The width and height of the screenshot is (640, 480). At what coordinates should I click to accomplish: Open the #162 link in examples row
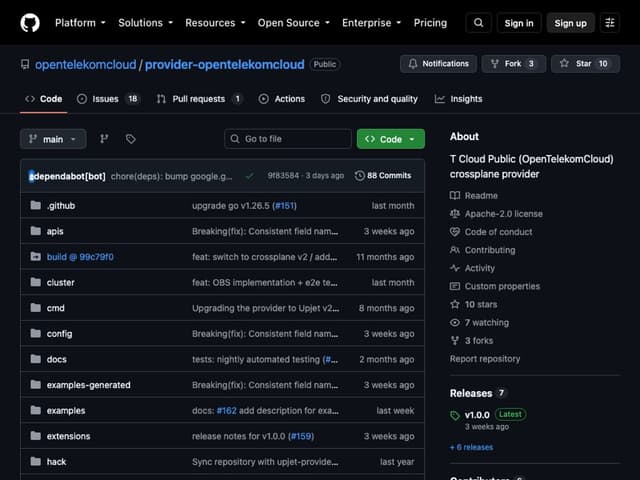(227, 411)
